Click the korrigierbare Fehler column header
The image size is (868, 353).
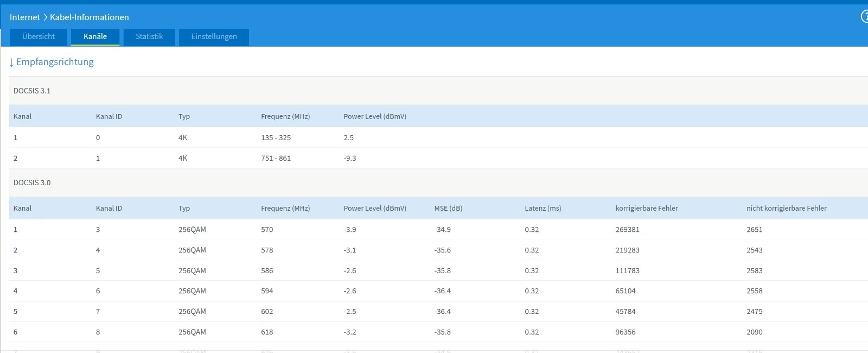(647, 209)
